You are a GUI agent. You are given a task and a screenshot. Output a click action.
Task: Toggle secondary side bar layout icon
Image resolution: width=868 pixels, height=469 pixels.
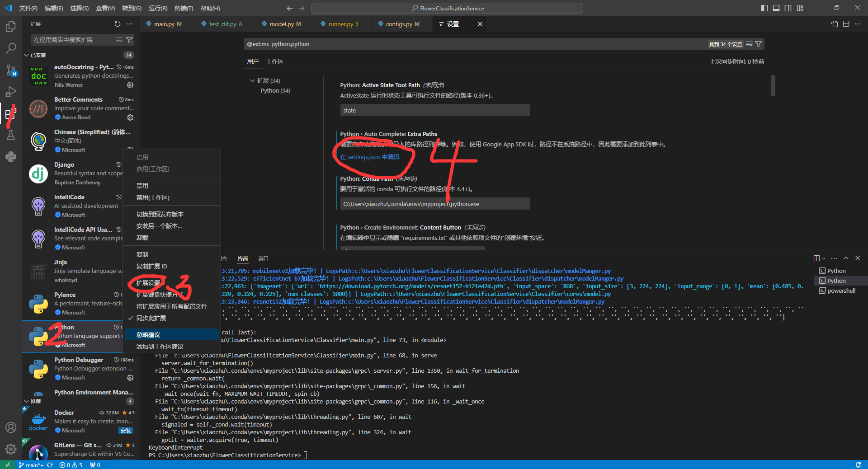(788, 8)
